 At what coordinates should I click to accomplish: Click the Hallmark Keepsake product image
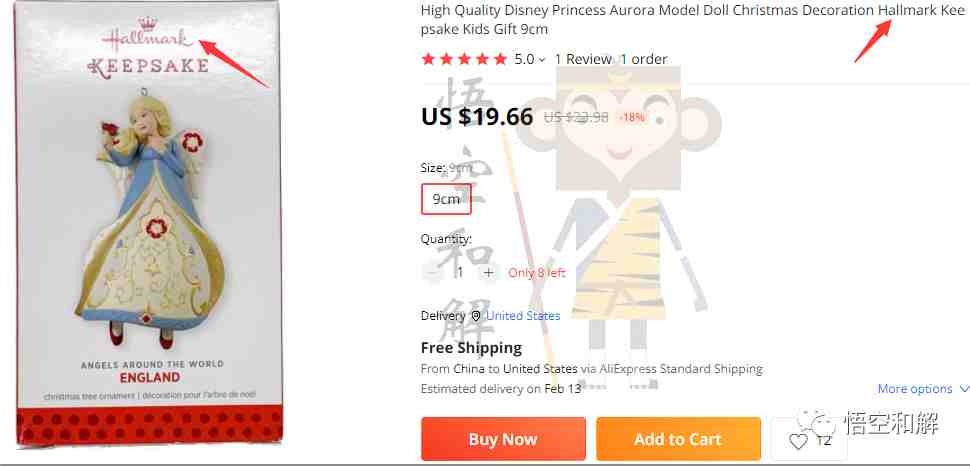coord(148,223)
